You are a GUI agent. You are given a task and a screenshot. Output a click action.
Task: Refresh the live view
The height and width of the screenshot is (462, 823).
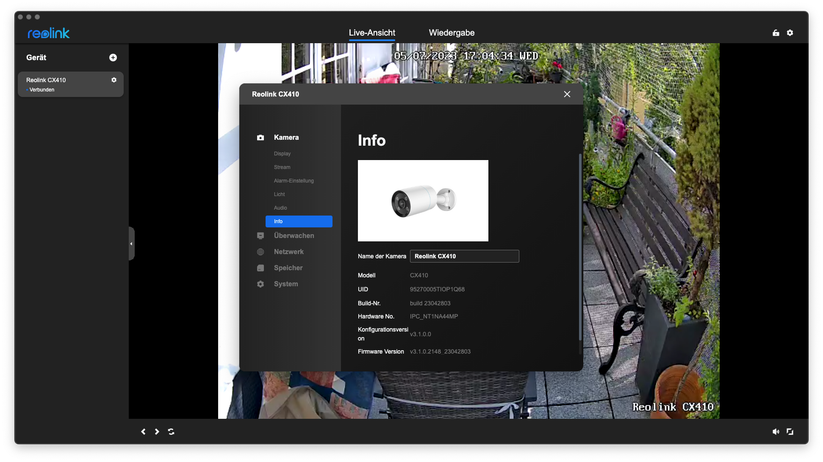tap(171, 432)
